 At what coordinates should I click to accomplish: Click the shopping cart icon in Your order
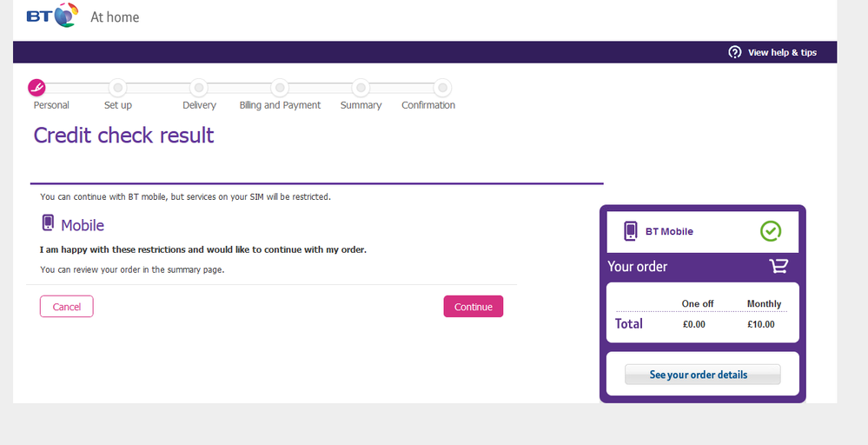pyautogui.click(x=779, y=266)
